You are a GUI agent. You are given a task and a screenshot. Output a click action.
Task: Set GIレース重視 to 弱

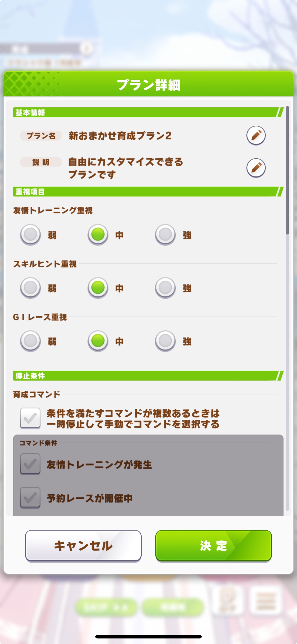[x=30, y=341]
